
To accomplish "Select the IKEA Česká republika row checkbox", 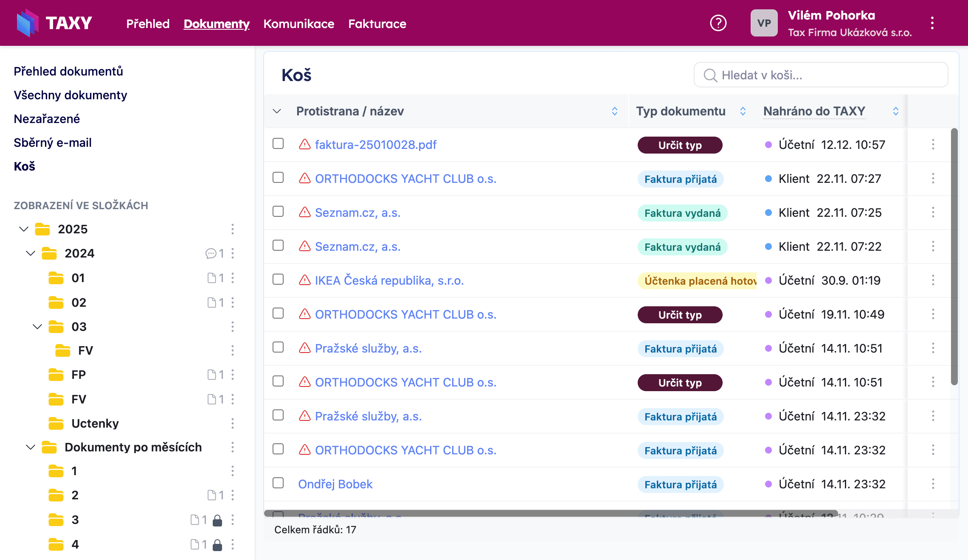I will click(x=278, y=280).
